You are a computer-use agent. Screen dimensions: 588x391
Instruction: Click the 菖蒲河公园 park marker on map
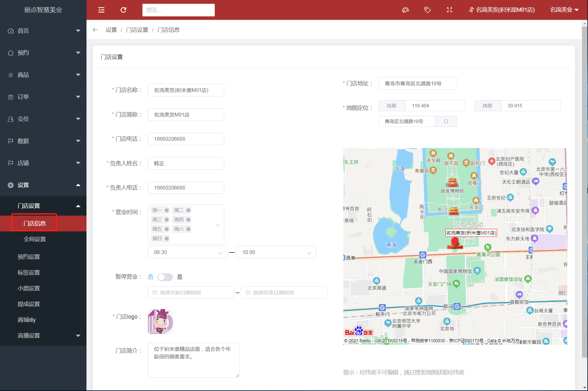488,247
